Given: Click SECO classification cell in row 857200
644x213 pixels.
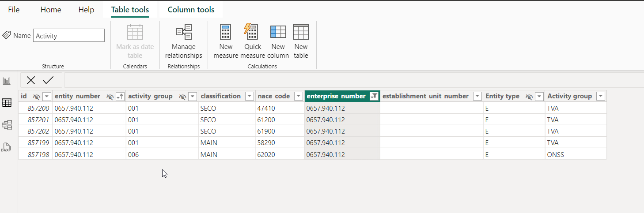Looking at the screenshot, I should 227,108.
